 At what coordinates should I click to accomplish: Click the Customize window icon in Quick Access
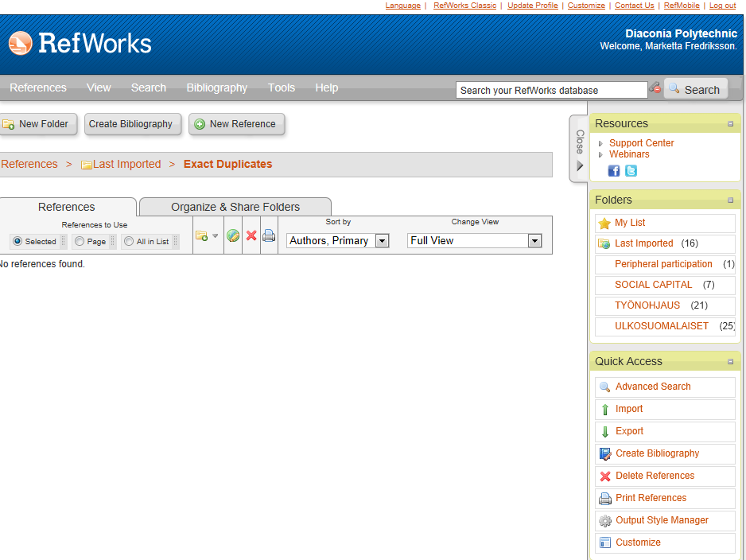[605, 542]
